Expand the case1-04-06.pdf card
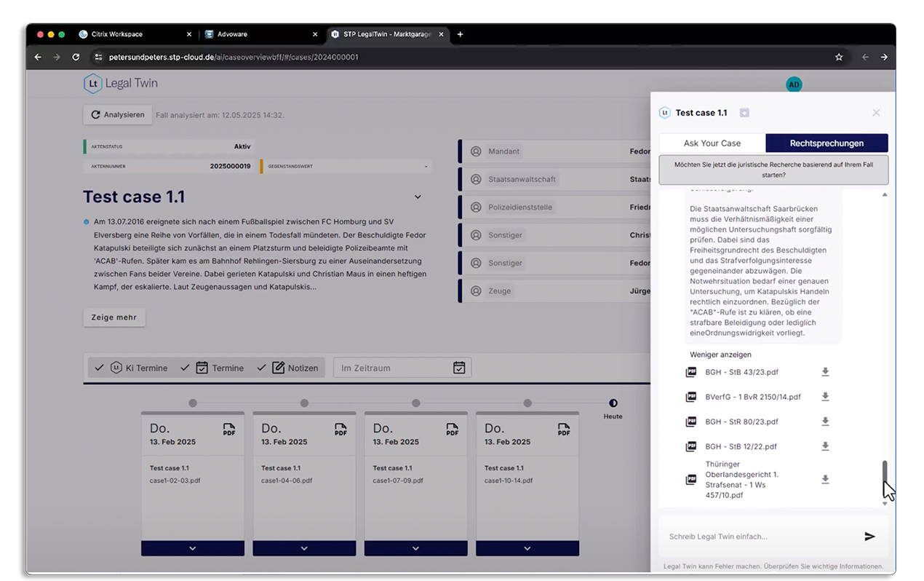Viewport: 924px width, 581px height. (x=304, y=548)
